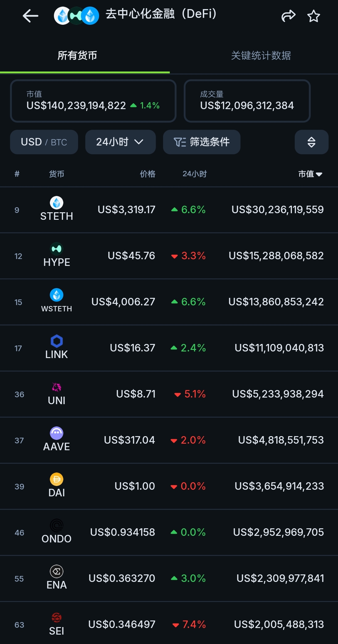The height and width of the screenshot is (644, 338).
Task: Open the expand/collapse arrows button
Action: [x=311, y=142]
